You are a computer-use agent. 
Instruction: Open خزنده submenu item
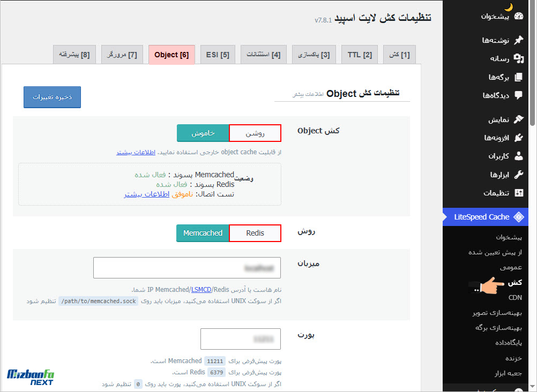513,358
